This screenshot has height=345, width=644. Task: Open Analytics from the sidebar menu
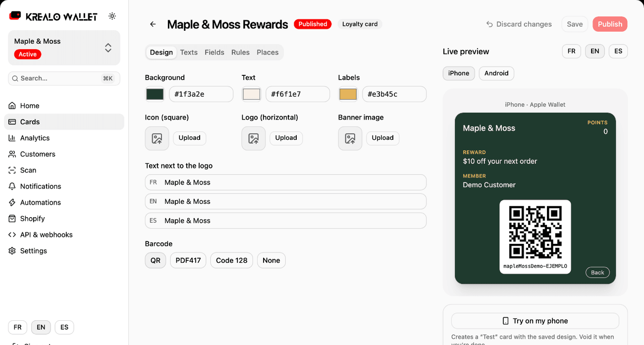pyautogui.click(x=64, y=138)
